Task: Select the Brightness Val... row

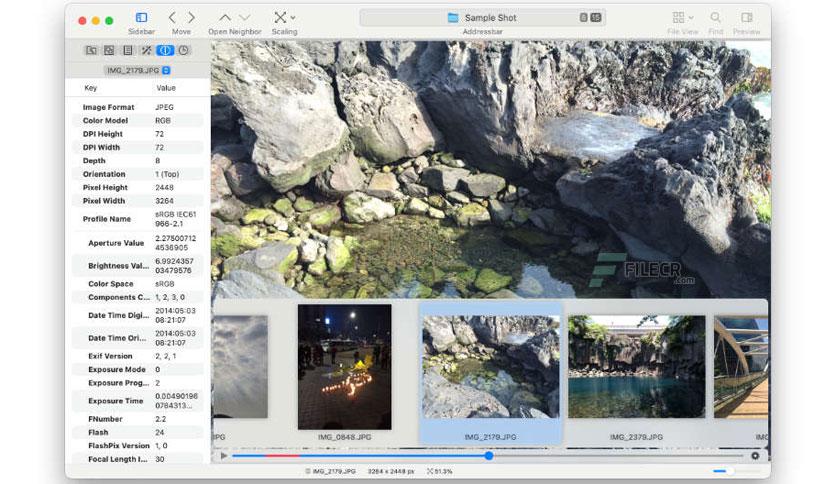Action: point(138,265)
